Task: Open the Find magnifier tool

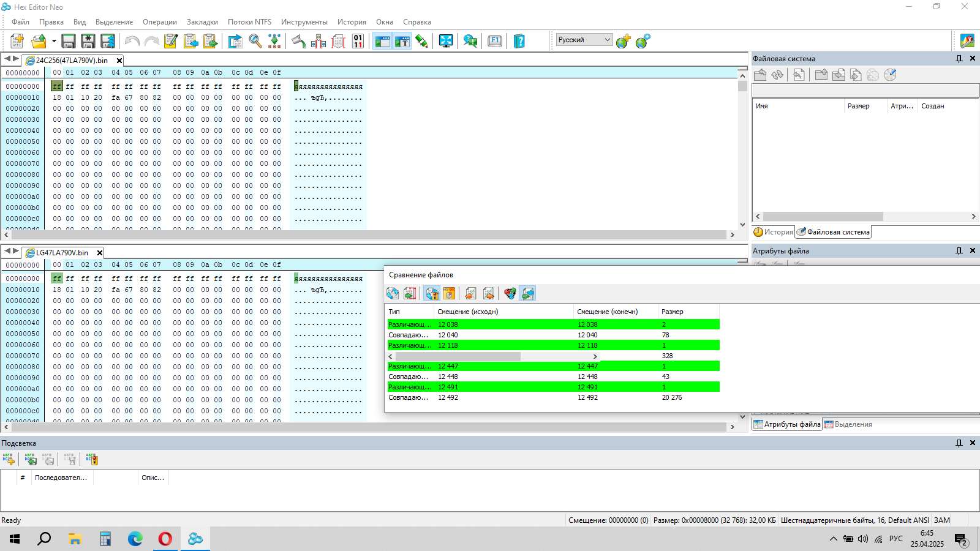Action: (255, 41)
